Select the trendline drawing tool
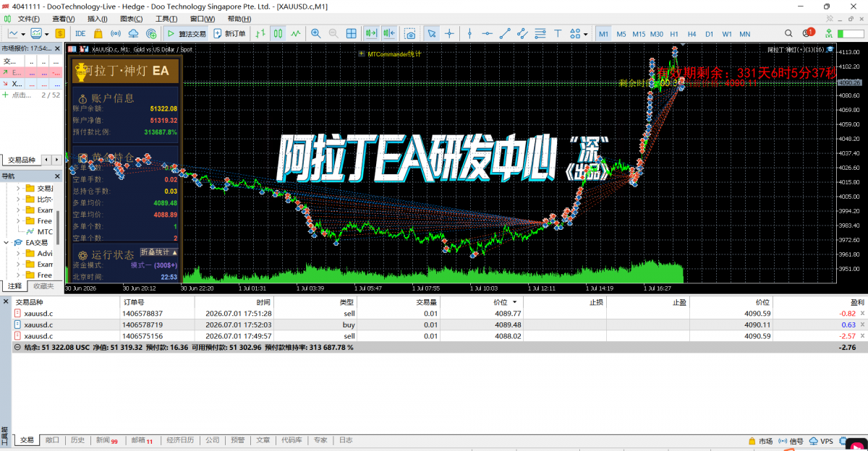The width and height of the screenshot is (868, 451). point(506,33)
